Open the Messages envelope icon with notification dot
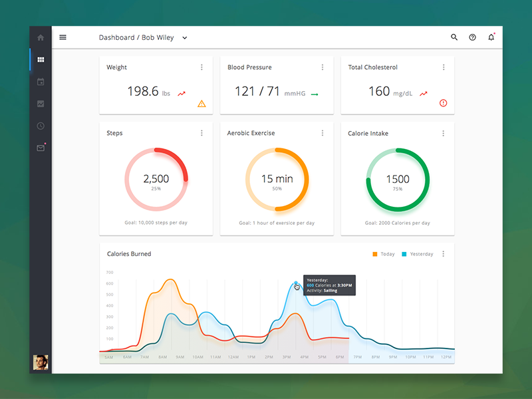The image size is (532, 399). click(x=40, y=148)
